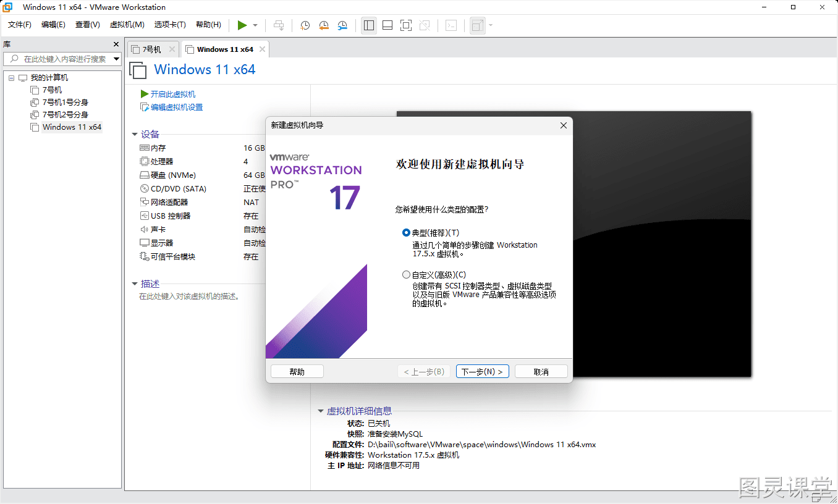Collapse the 我的计算机 tree node

click(11, 78)
